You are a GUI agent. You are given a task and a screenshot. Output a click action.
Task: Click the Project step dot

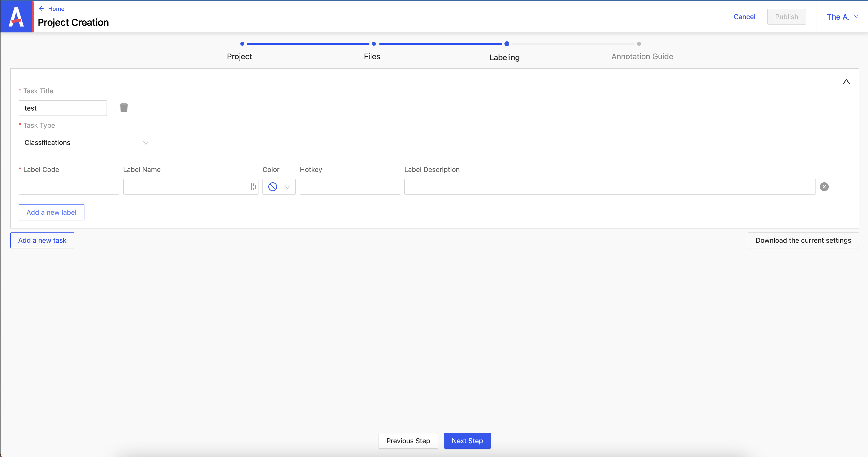pyautogui.click(x=242, y=44)
